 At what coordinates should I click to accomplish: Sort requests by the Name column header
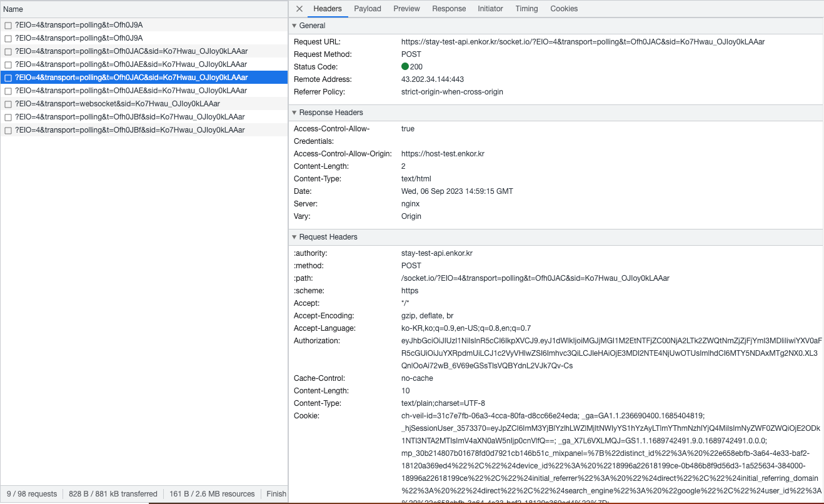point(144,9)
